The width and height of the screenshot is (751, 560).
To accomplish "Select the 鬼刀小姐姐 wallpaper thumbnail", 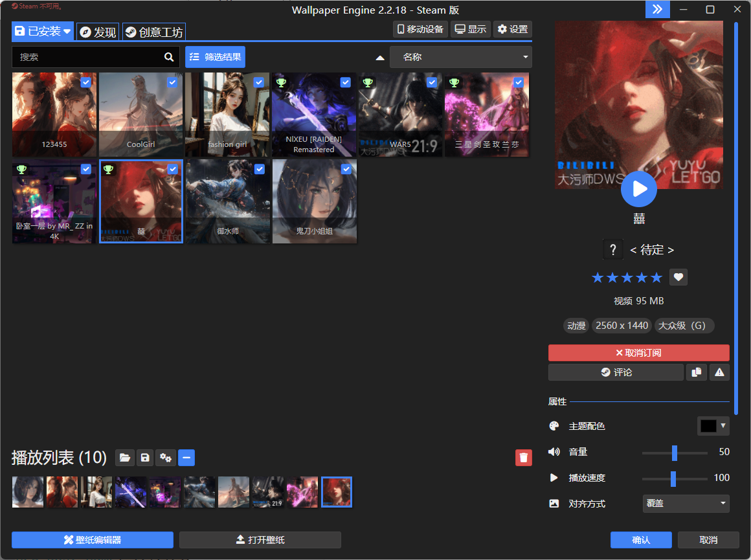I will (x=315, y=201).
